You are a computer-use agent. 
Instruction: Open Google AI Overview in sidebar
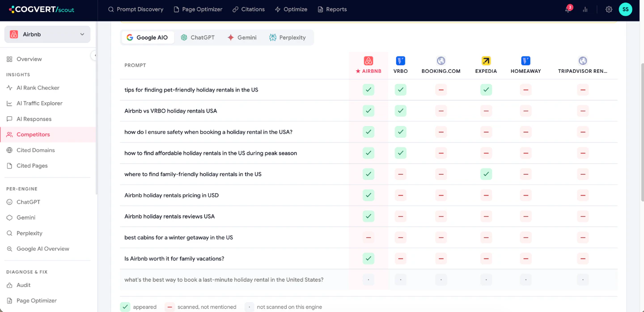[47, 249]
